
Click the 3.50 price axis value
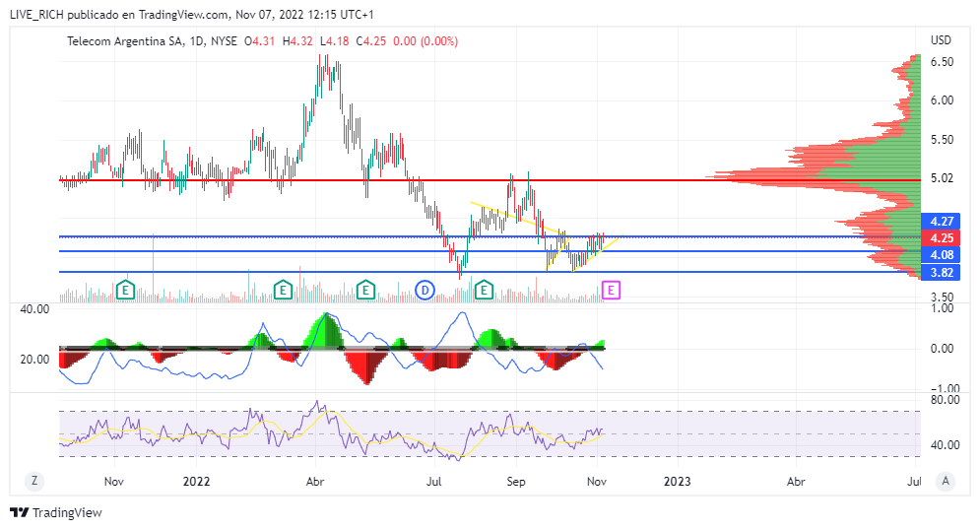(942, 297)
